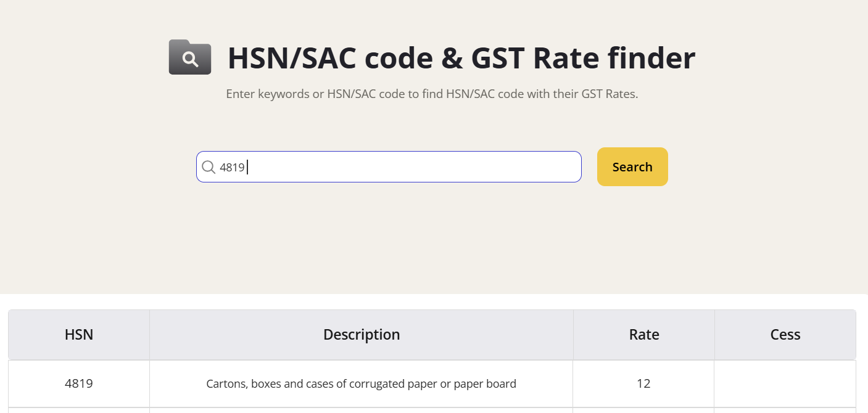Click the 4819 HSN code cell
The height and width of the screenshot is (413, 868).
[79, 383]
